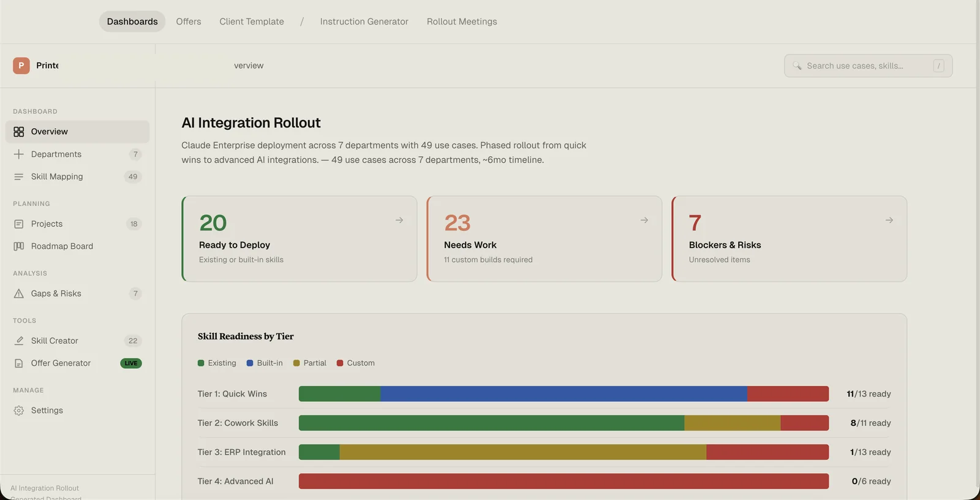Switch to the Offers tab
The width and height of the screenshot is (980, 500).
(189, 21)
